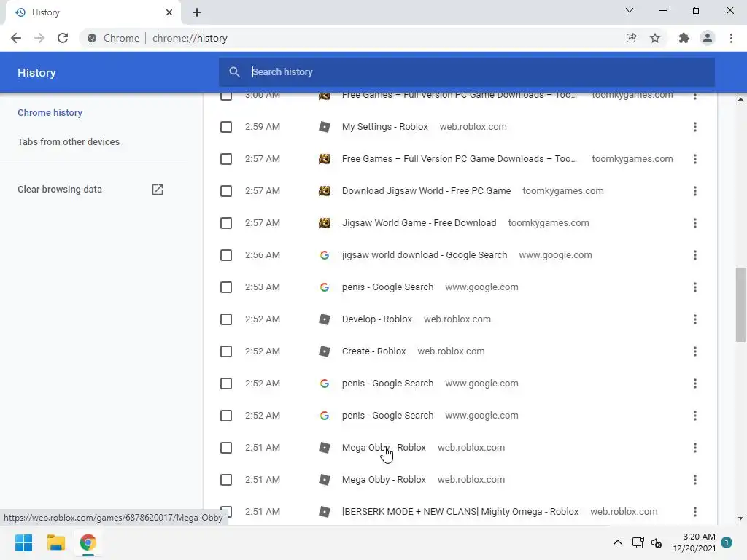This screenshot has height=560, width=747.
Task: Select checkbox for 2:57 AM Free Games entry
Action: click(226, 159)
